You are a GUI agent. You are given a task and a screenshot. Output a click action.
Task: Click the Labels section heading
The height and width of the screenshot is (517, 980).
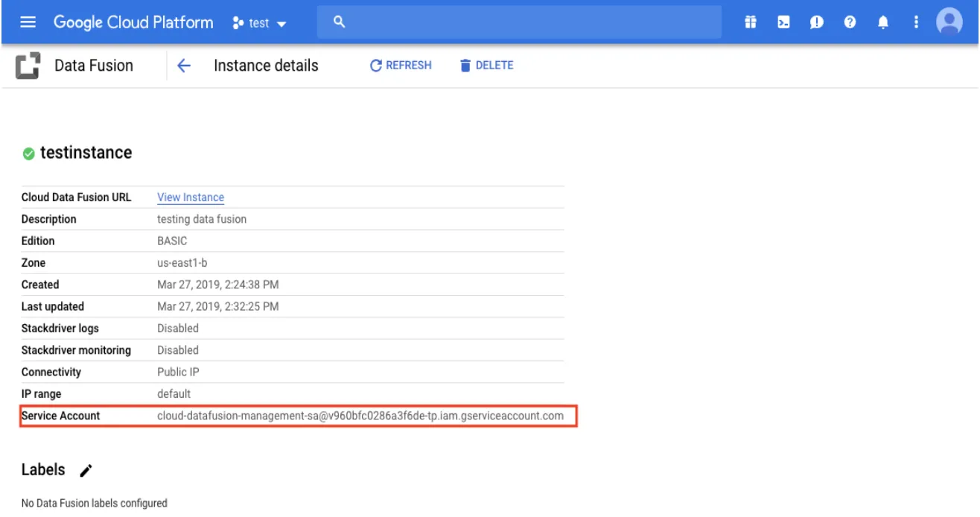tap(43, 470)
